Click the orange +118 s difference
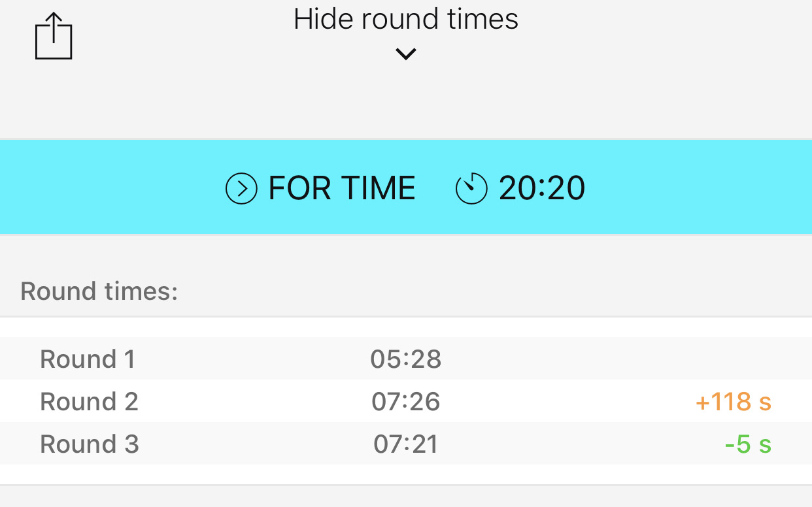The image size is (812, 507). point(734,402)
